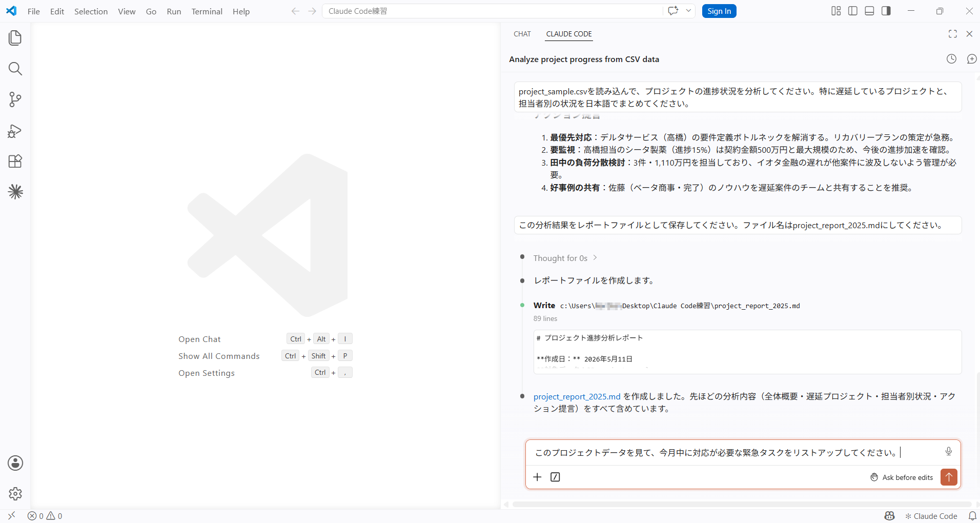
Task: Click 'Show All Commands' shortcut label
Action: click(x=219, y=356)
